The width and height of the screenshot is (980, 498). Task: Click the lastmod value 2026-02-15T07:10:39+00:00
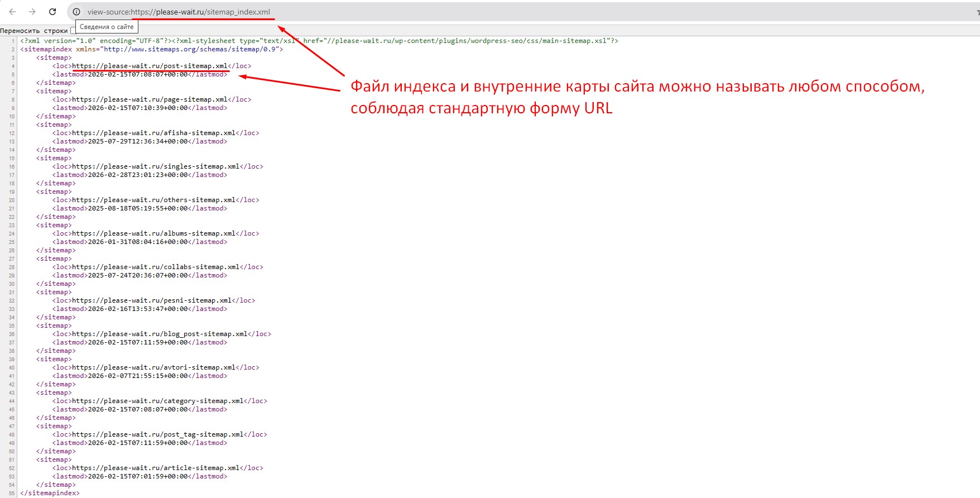pyautogui.click(x=138, y=108)
